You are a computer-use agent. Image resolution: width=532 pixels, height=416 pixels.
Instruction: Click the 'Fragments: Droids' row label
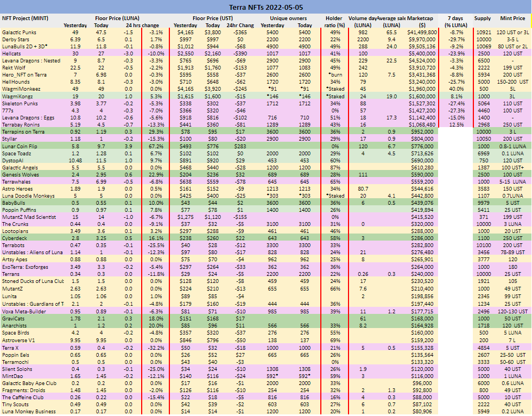[x=24, y=390]
